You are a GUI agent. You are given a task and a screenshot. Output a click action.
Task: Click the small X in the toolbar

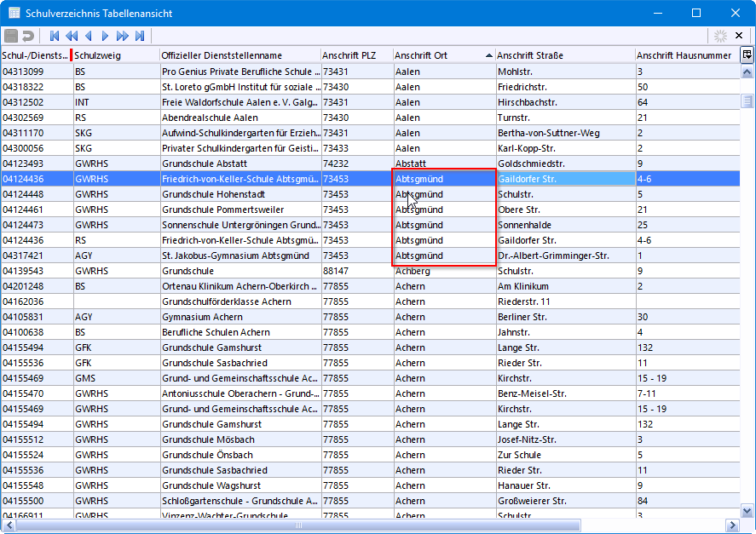(741, 36)
